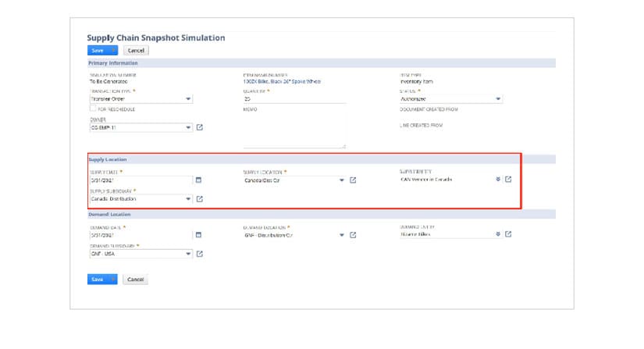Click inside the Memo text area
The image size is (644, 349).
click(x=294, y=130)
